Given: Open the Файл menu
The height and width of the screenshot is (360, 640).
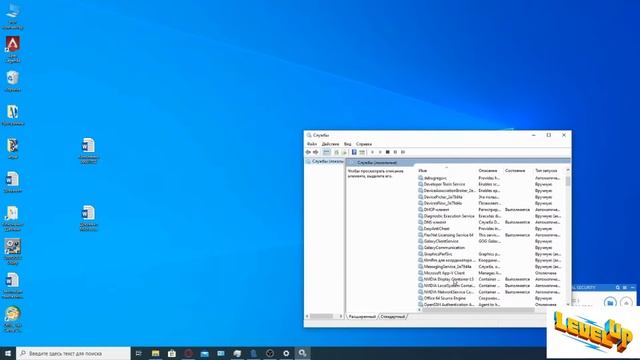Looking at the screenshot, I should coord(312,144).
